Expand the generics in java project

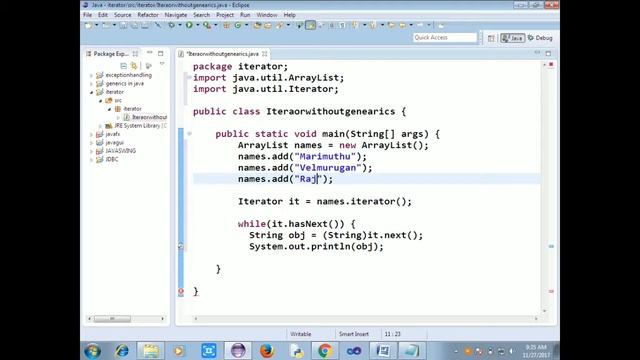coord(91,84)
